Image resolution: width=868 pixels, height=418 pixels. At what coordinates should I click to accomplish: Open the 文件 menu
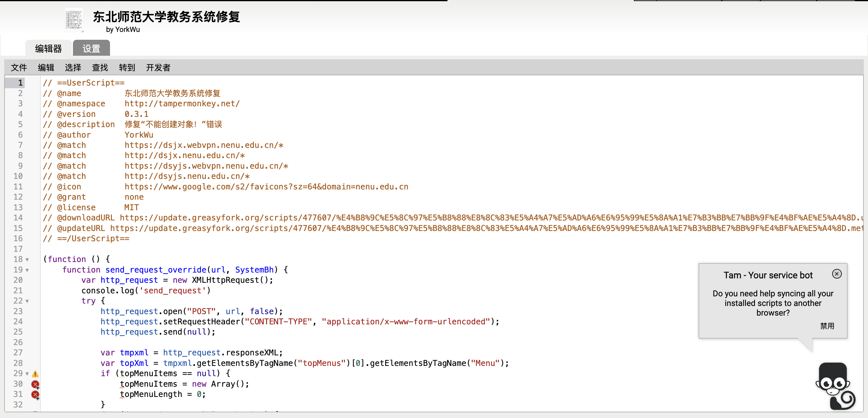pyautogui.click(x=19, y=68)
